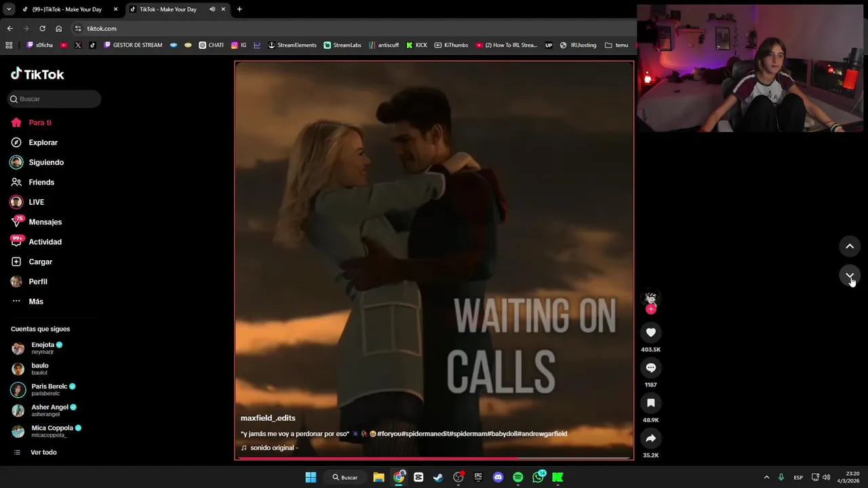Viewport: 868px width, 488px height.
Task: Switch to the first (99+) TikTok tab
Action: [68, 9]
